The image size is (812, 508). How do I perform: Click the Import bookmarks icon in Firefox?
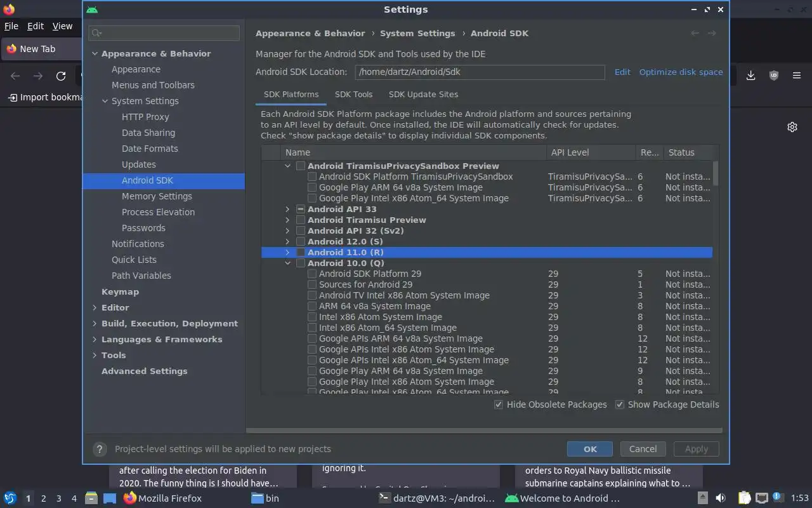(x=13, y=97)
